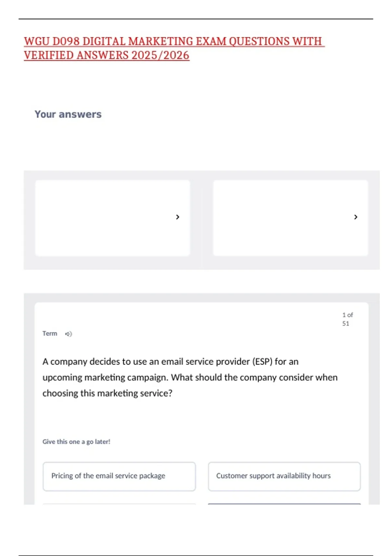
Task: Select the blank left answer card body
Action: [x=105, y=218]
